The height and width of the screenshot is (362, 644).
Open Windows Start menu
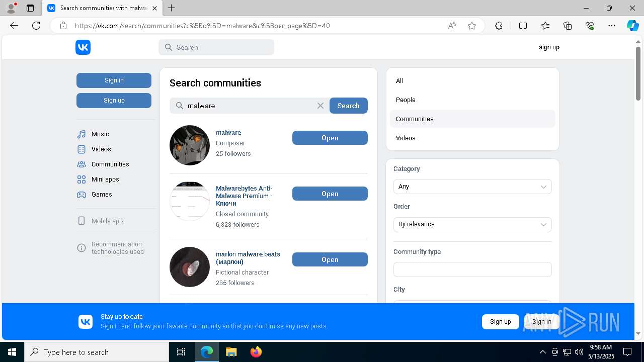pos(12,352)
